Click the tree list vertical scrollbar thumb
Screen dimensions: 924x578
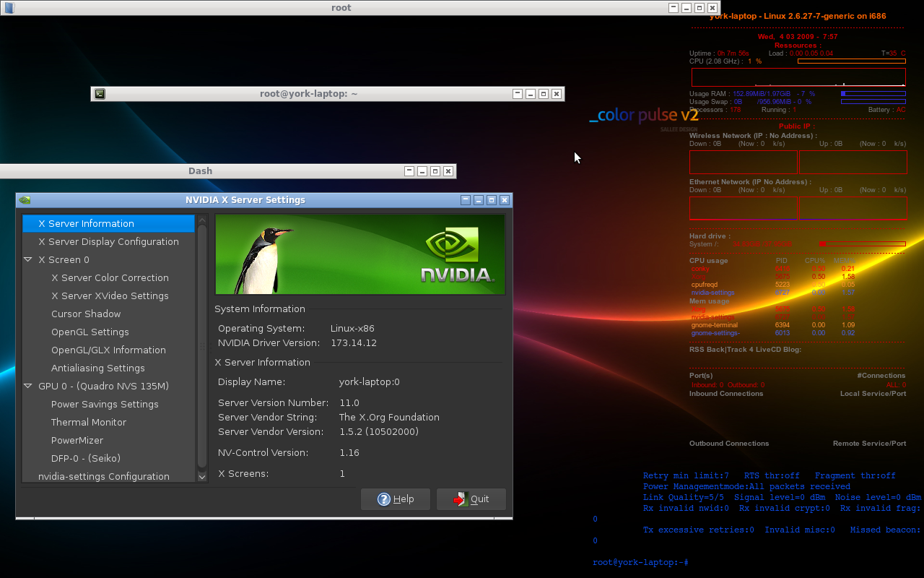(x=202, y=347)
